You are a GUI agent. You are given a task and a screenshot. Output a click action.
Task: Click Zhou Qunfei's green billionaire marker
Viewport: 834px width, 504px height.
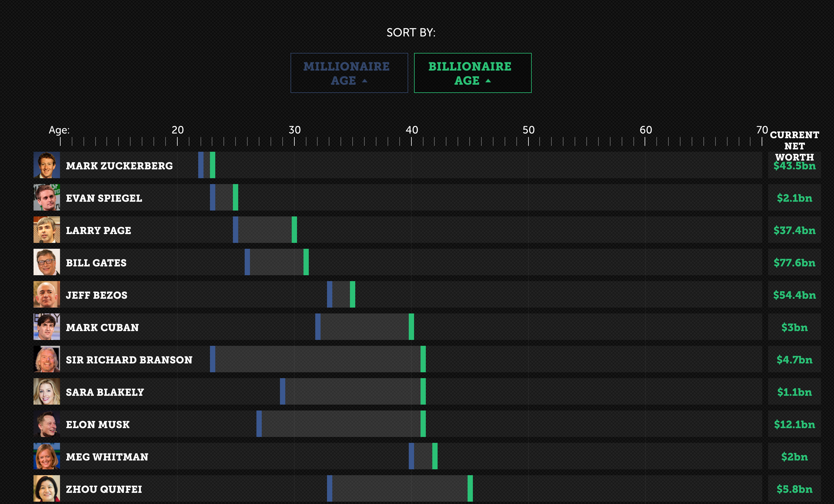click(x=470, y=488)
